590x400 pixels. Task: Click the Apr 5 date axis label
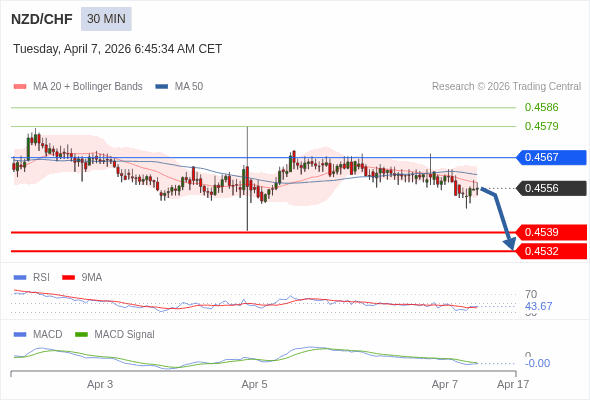(254, 385)
